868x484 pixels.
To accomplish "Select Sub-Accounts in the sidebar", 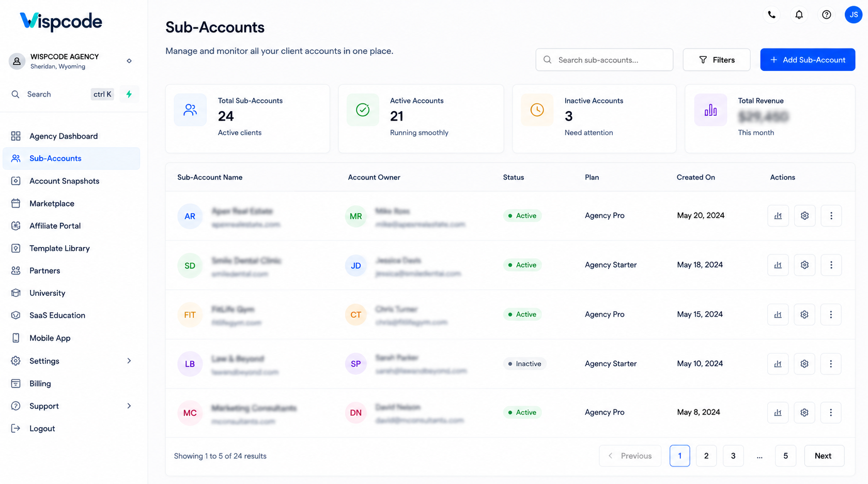I will pos(71,158).
